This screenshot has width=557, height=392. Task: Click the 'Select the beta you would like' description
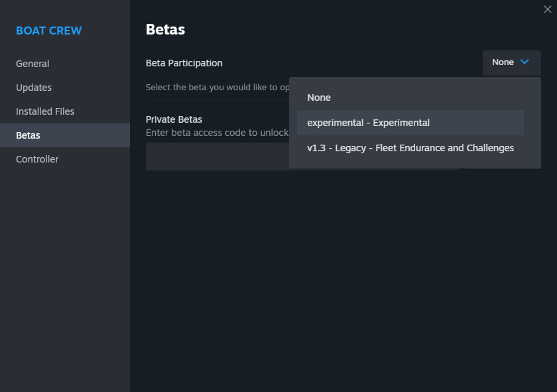pos(217,87)
